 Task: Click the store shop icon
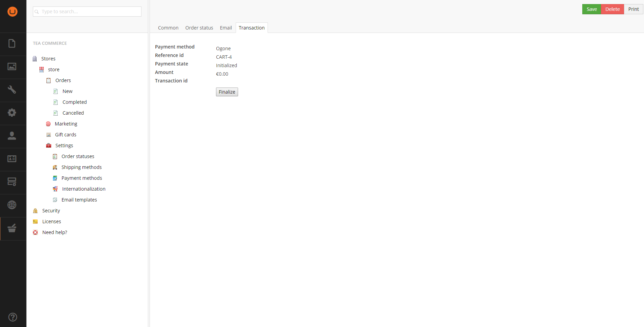pos(41,70)
